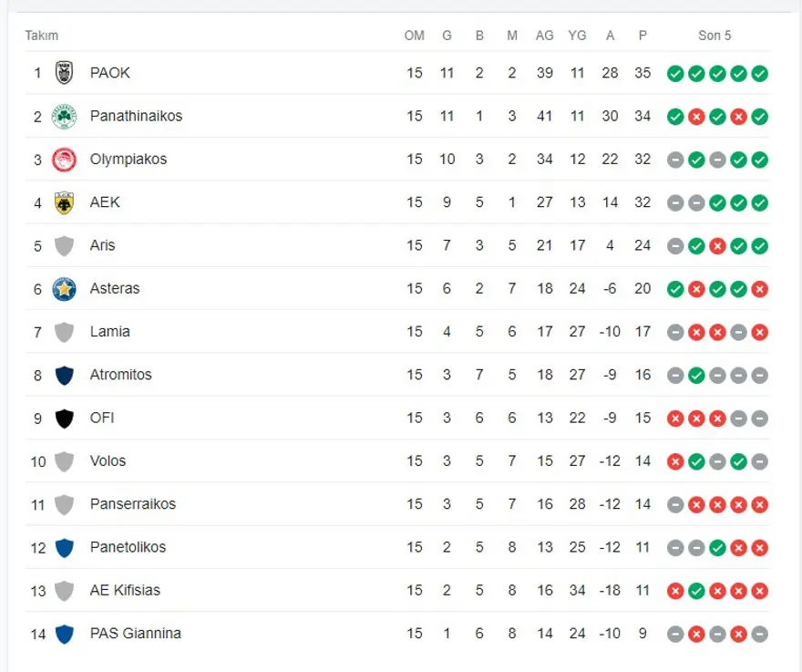The width and height of the screenshot is (802, 672).
Task: Click the blue PAS Giannina shield icon
Action: (x=64, y=634)
